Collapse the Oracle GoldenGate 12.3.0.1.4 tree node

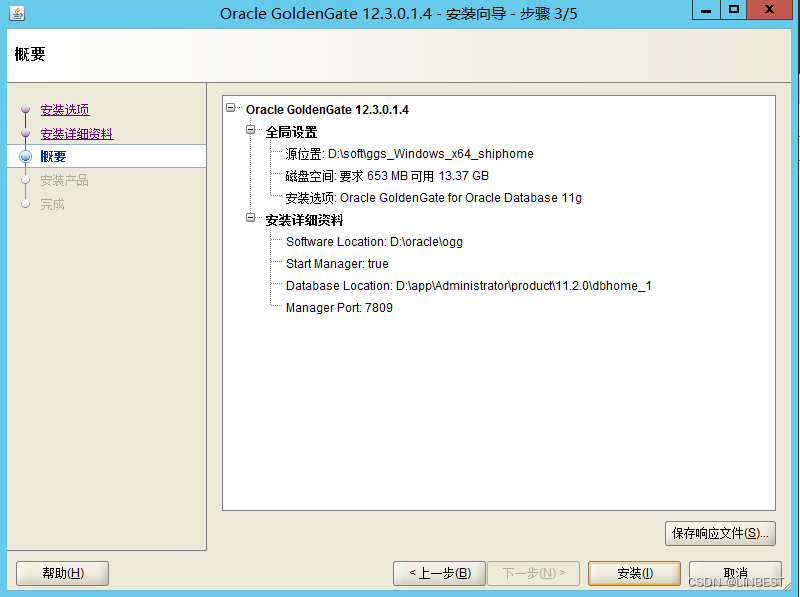(x=230, y=110)
